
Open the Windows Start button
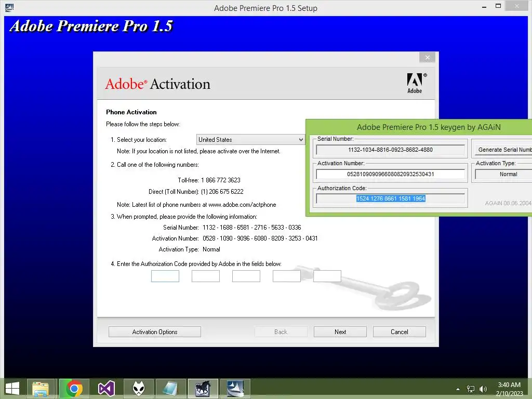coord(12,389)
